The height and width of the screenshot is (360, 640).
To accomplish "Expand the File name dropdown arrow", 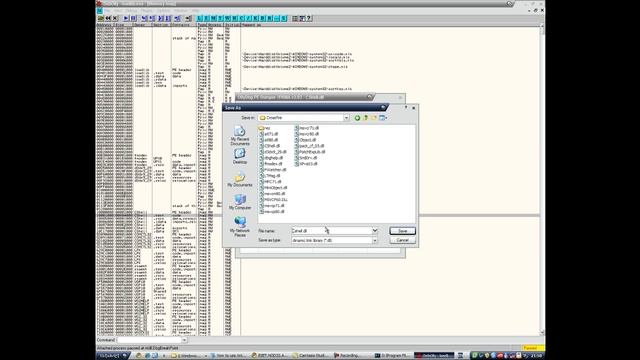I will tap(375, 231).
